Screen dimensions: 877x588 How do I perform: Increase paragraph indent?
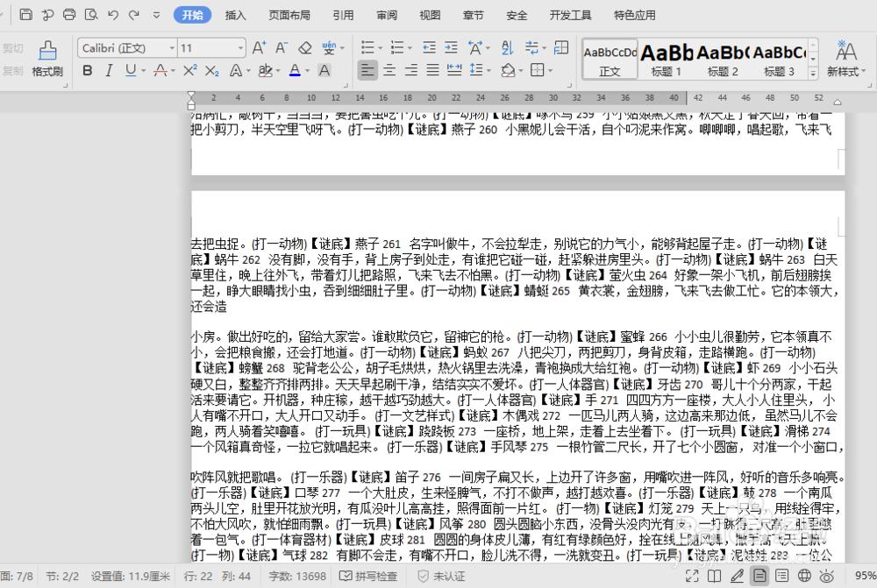(x=451, y=48)
